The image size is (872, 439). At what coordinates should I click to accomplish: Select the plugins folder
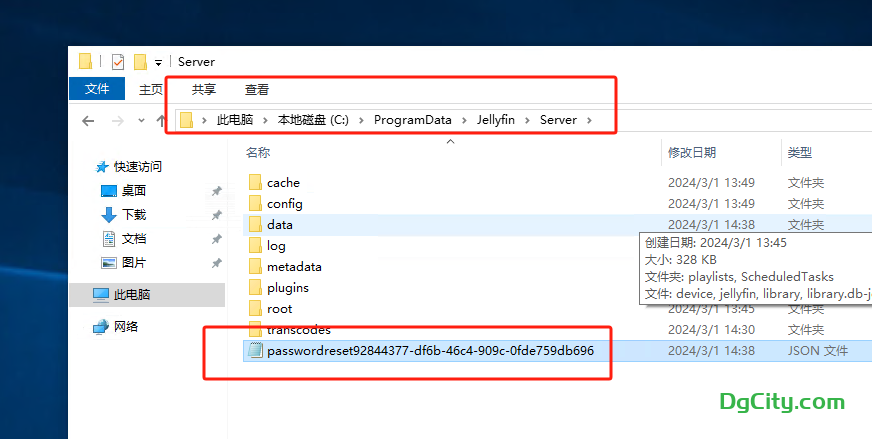click(x=288, y=288)
